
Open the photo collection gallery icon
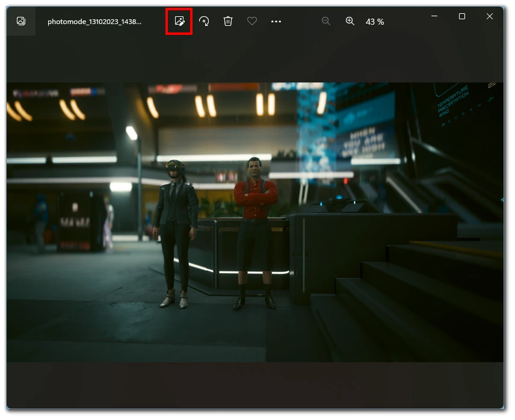(21, 21)
